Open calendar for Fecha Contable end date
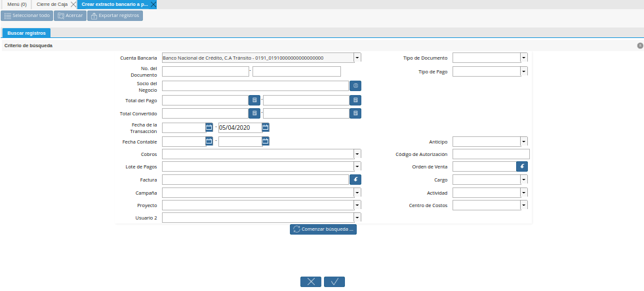 coord(266,142)
